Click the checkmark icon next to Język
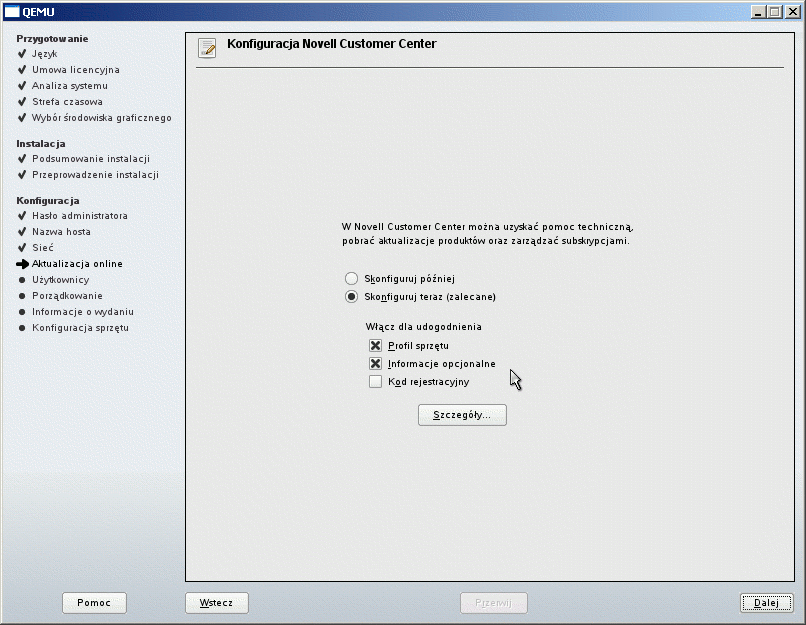 22,54
